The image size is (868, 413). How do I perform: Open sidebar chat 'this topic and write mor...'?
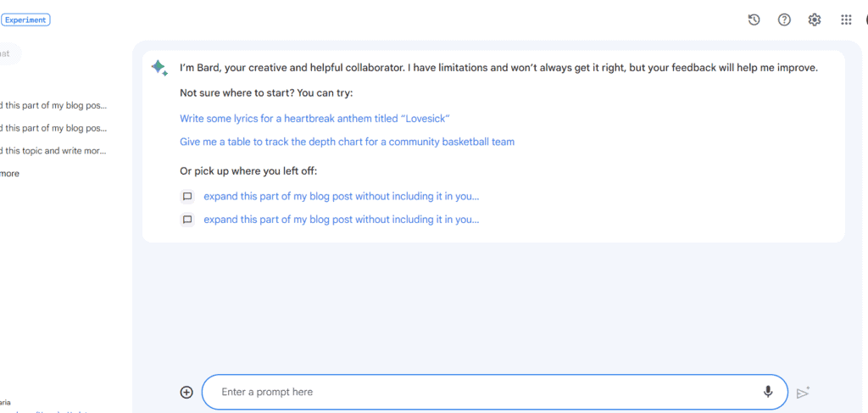click(x=53, y=151)
